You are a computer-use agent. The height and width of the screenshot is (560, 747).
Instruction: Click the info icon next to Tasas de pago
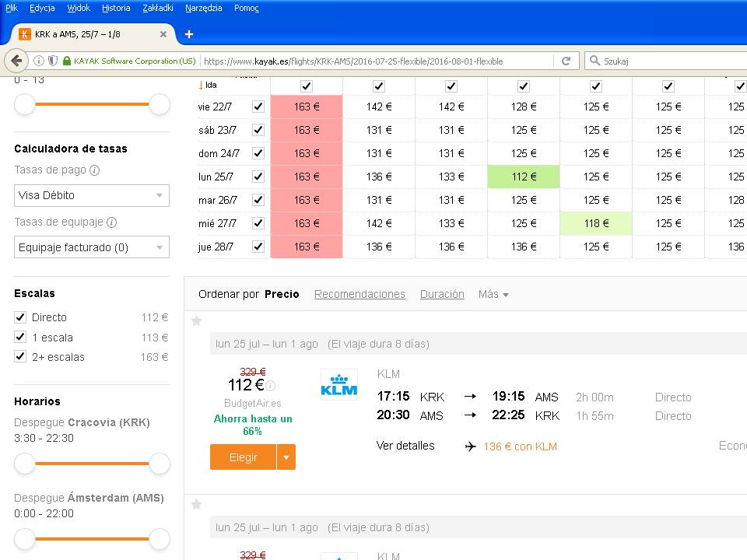(95, 170)
